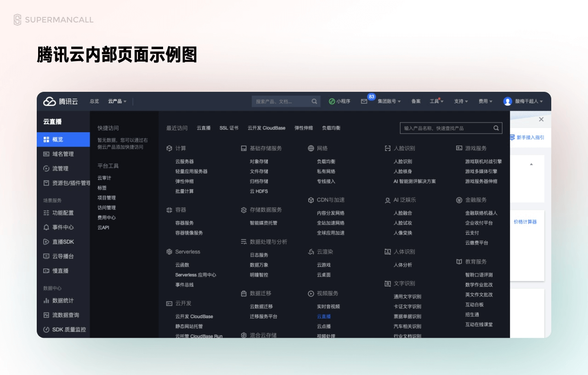Open recent visit SSL 证书

229,128
